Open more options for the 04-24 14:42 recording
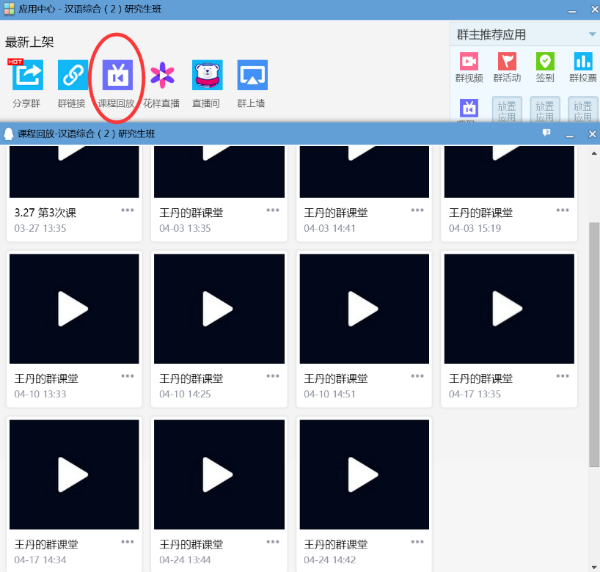600x572 pixels. (x=418, y=543)
